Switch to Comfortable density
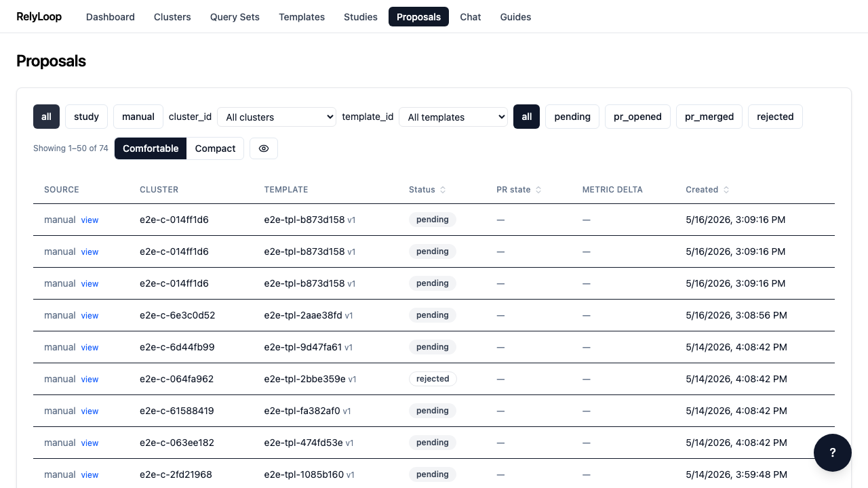The image size is (868, 488). (151, 148)
